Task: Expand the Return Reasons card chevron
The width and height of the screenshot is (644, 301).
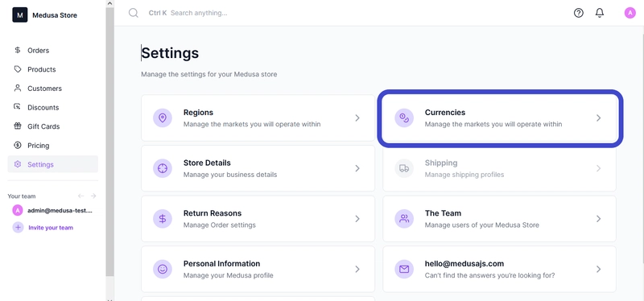Action: (x=357, y=219)
